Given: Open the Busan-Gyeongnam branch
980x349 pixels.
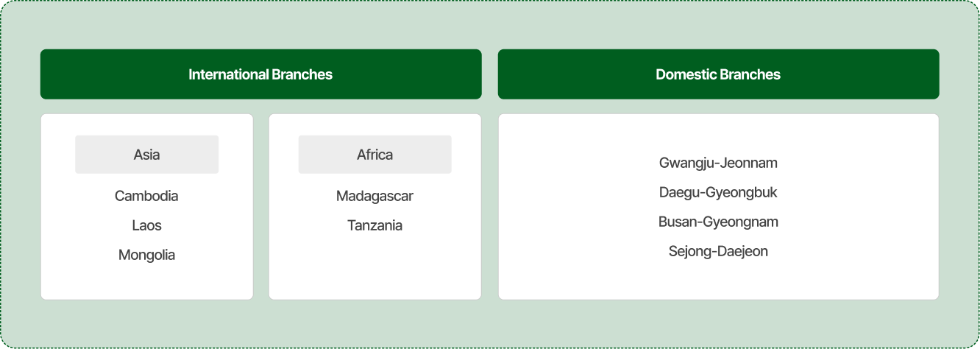Looking at the screenshot, I should coord(718,222).
